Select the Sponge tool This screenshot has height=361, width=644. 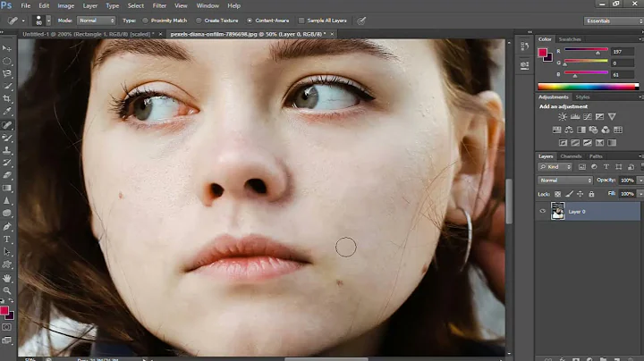click(7, 214)
